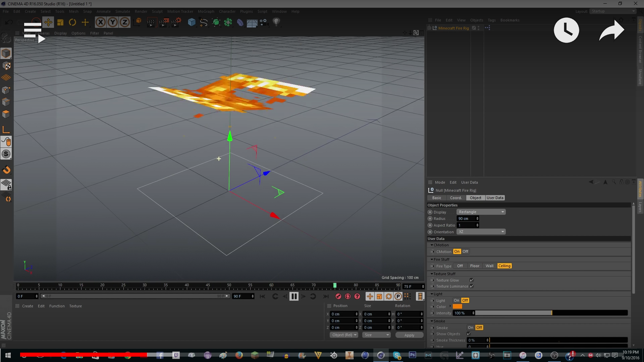The width and height of the screenshot is (644, 362).
Task: Set Fire Type to Wall
Action: tap(489, 266)
